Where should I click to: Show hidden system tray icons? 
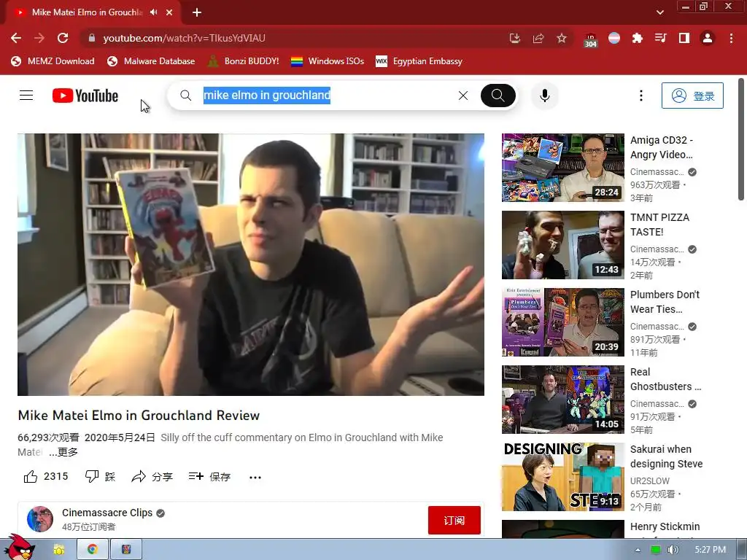pyautogui.click(x=638, y=550)
